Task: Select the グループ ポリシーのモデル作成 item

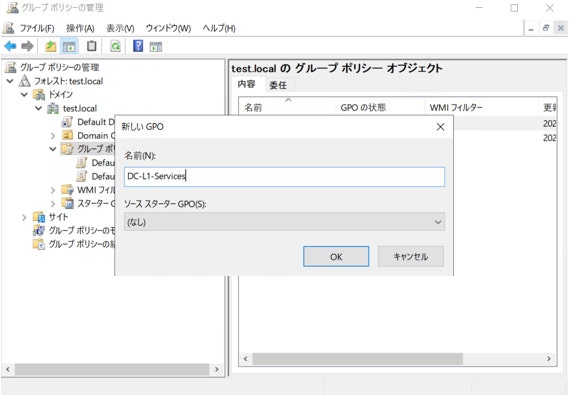Action: (x=81, y=230)
